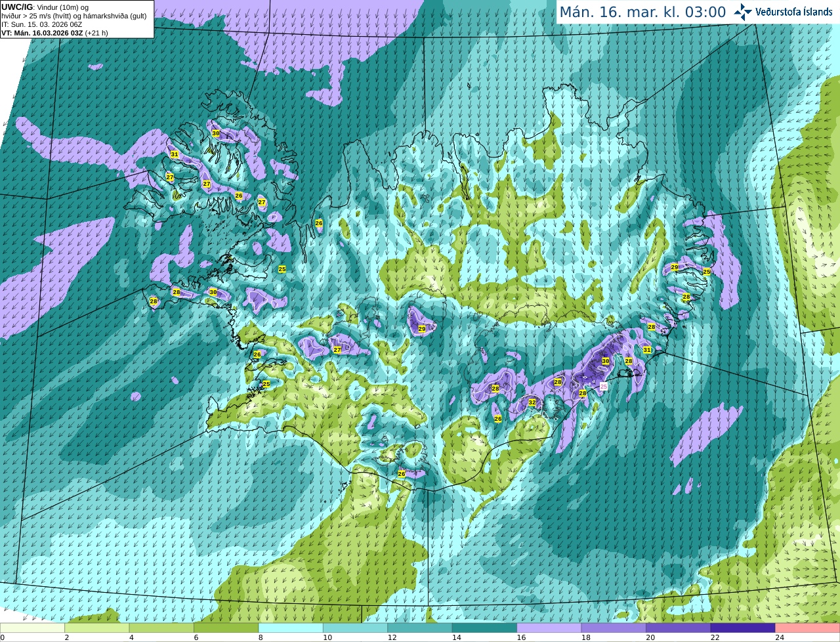Click the yellow max gust label 32
Image resolution: width=840 pixels, height=642 pixels.
(532, 402)
